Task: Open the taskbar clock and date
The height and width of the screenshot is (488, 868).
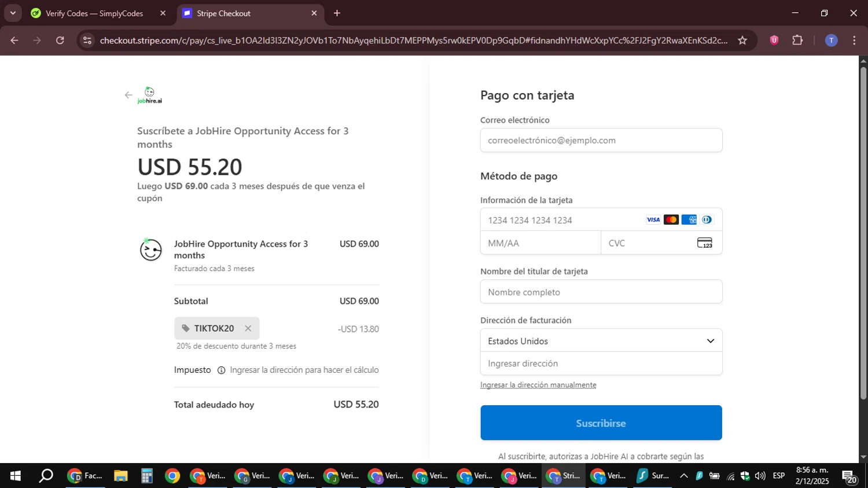Action: point(812,476)
